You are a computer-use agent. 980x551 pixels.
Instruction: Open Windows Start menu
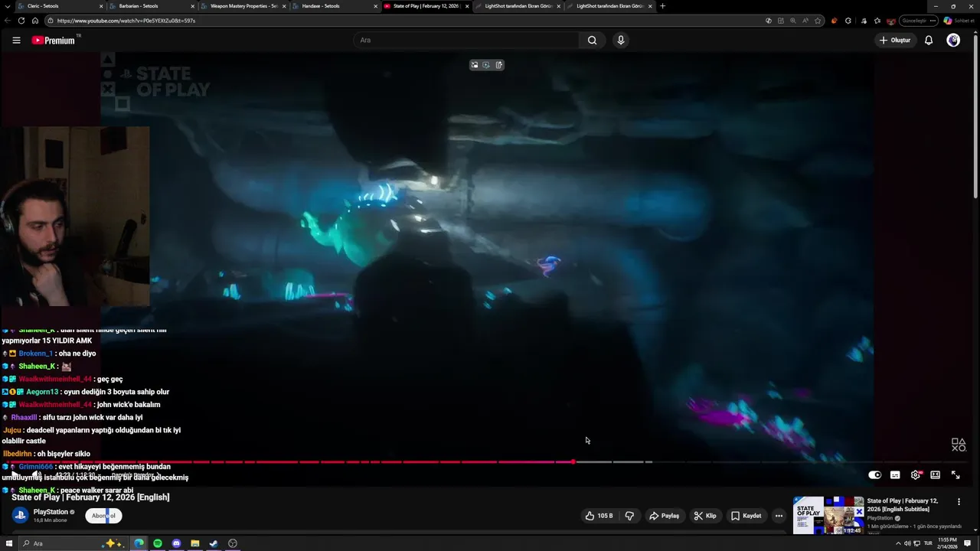coord(9,543)
